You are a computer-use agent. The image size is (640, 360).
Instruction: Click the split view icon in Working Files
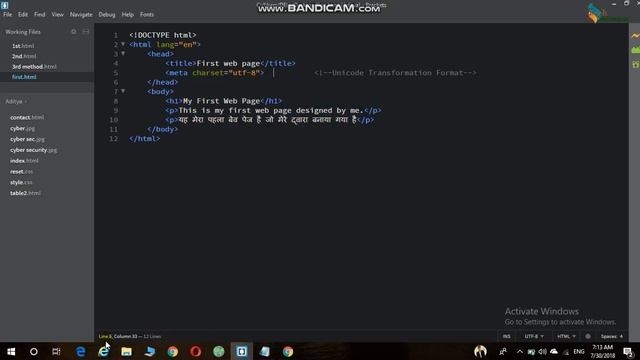[86, 31]
